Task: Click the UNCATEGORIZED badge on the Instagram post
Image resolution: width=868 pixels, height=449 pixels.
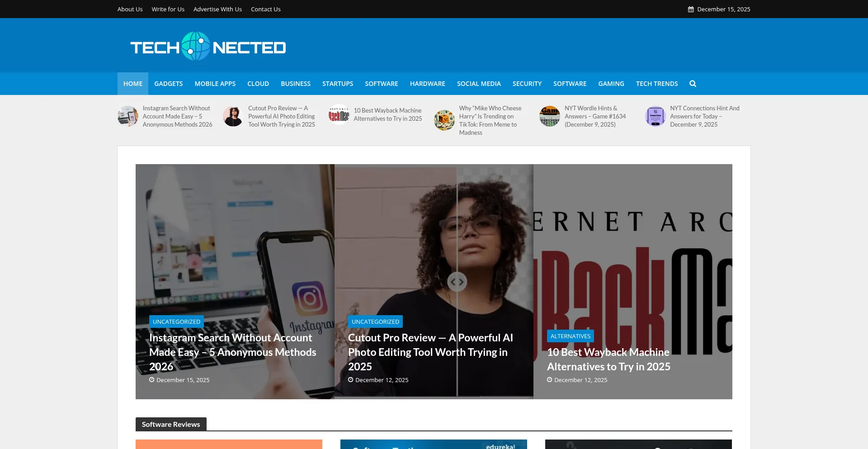Action: 176,321
